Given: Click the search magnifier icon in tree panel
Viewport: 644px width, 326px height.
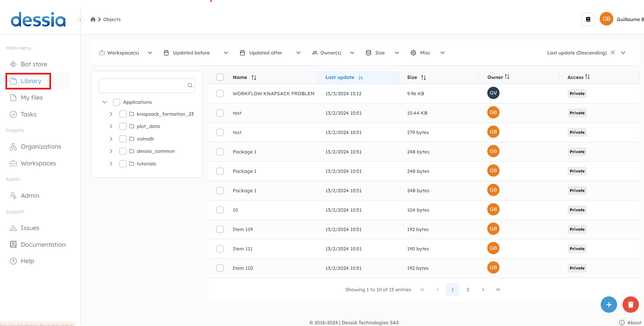Looking at the screenshot, I should coord(190,85).
